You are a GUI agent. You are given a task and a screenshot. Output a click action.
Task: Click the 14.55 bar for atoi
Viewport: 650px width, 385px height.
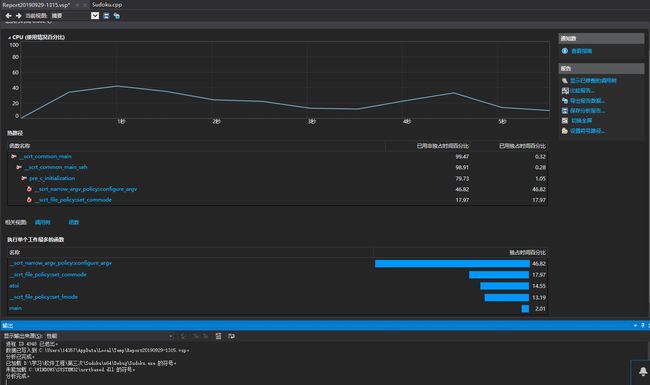(504, 286)
